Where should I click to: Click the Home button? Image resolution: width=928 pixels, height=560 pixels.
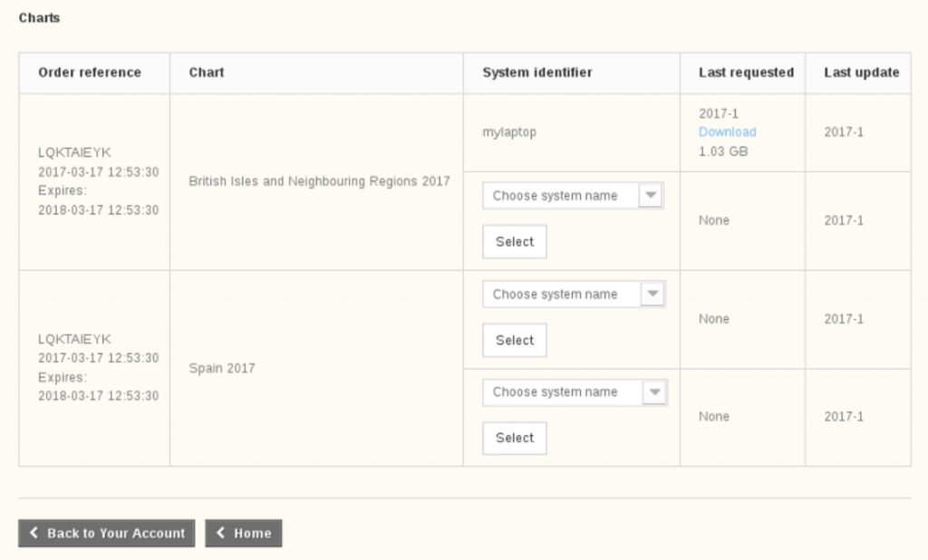point(244,534)
